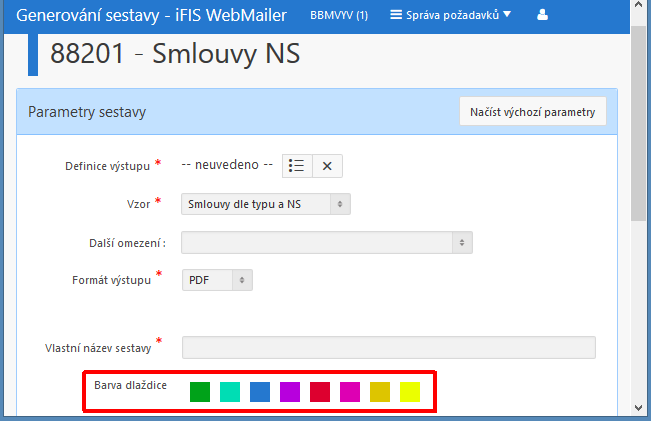Open the user profile icon in header
Image resolution: width=651 pixels, height=421 pixels.
click(542, 15)
